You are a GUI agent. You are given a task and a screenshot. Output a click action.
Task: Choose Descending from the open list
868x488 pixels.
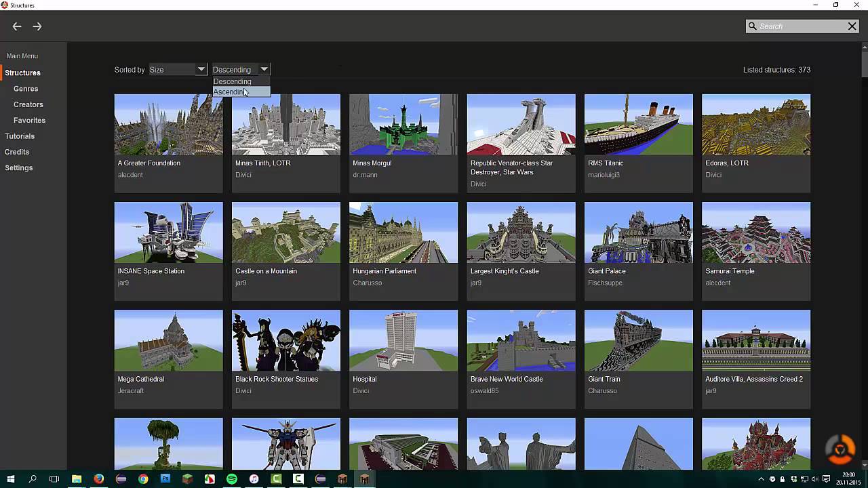241,81
